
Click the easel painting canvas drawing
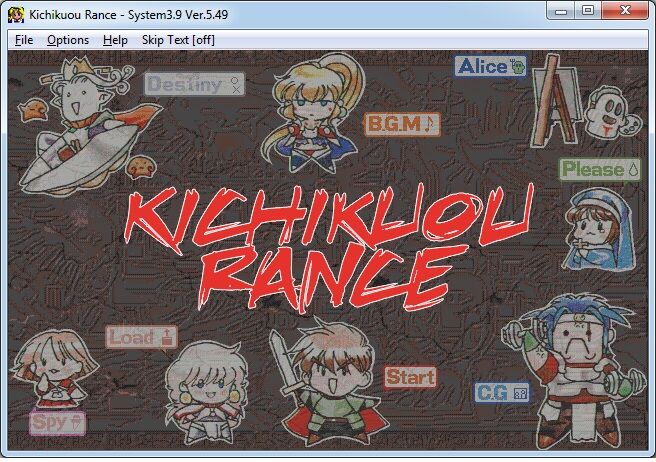(556, 100)
